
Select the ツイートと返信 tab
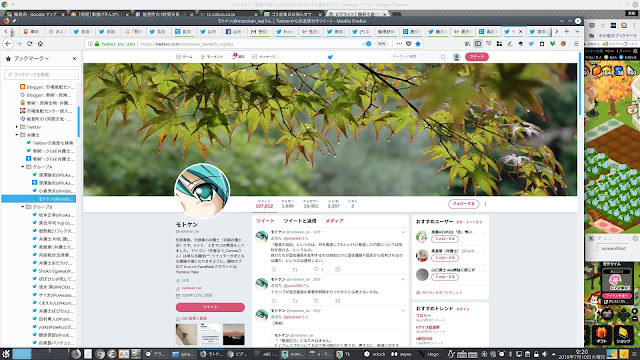[300, 221]
